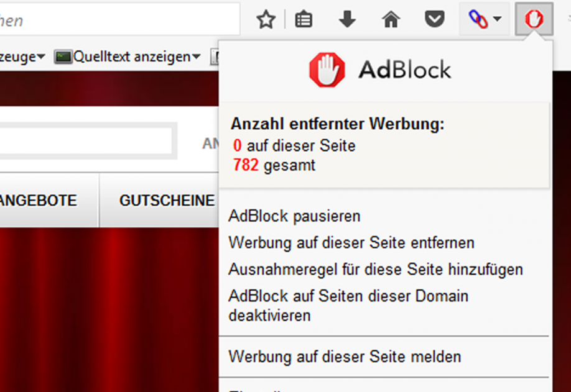Choose AdBlock auf Seiten dieser Domain deaktivieren
Image resolution: width=571 pixels, height=392 pixels.
point(348,305)
